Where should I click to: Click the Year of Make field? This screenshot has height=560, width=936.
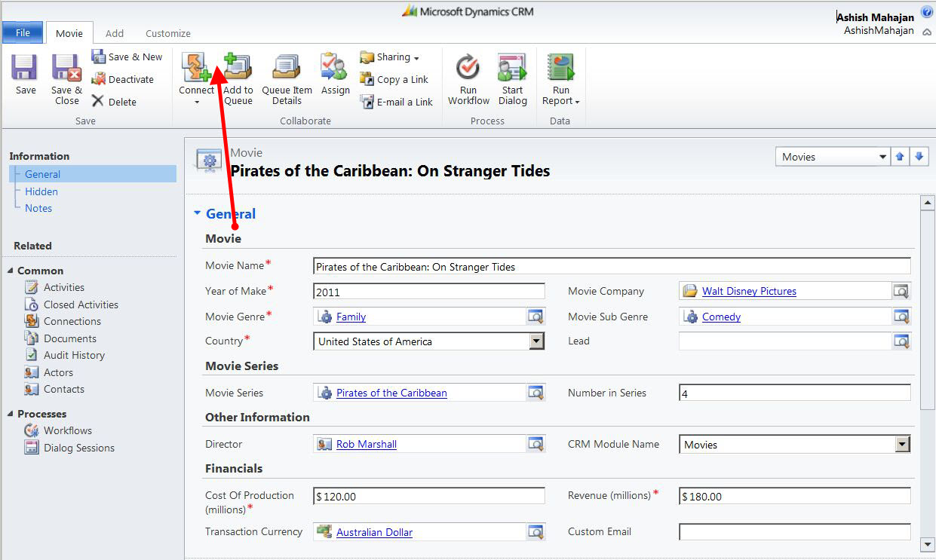click(428, 292)
